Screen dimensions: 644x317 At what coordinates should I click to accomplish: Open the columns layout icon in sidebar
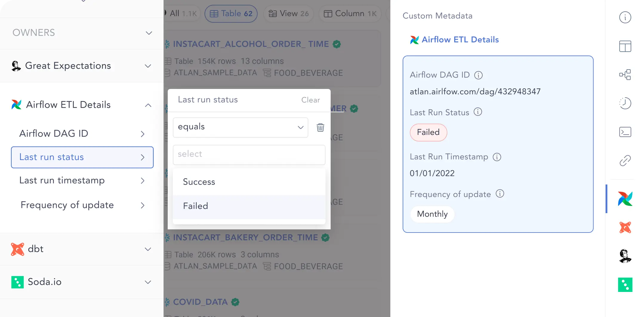625,46
